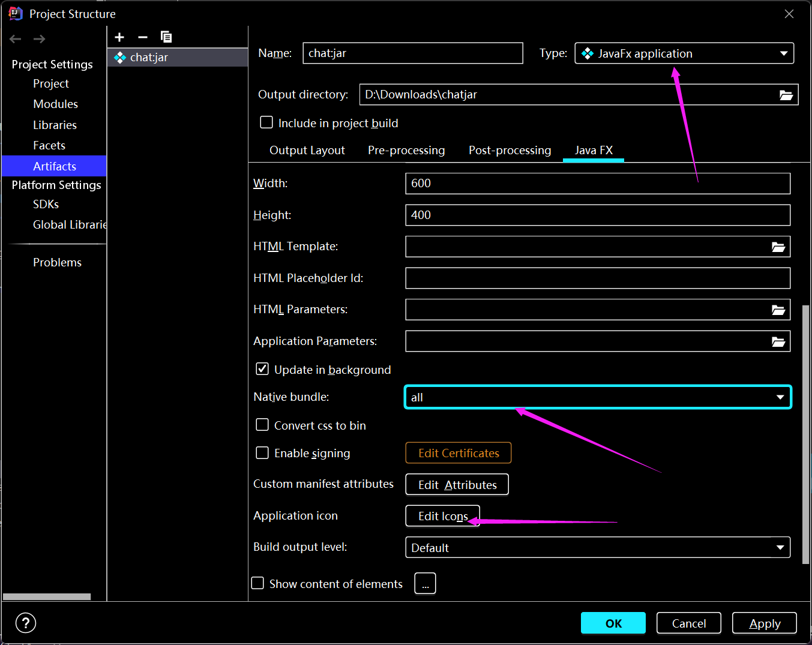The height and width of the screenshot is (645, 812).
Task: Browse for HTML Template folder icon
Action: [x=778, y=247]
